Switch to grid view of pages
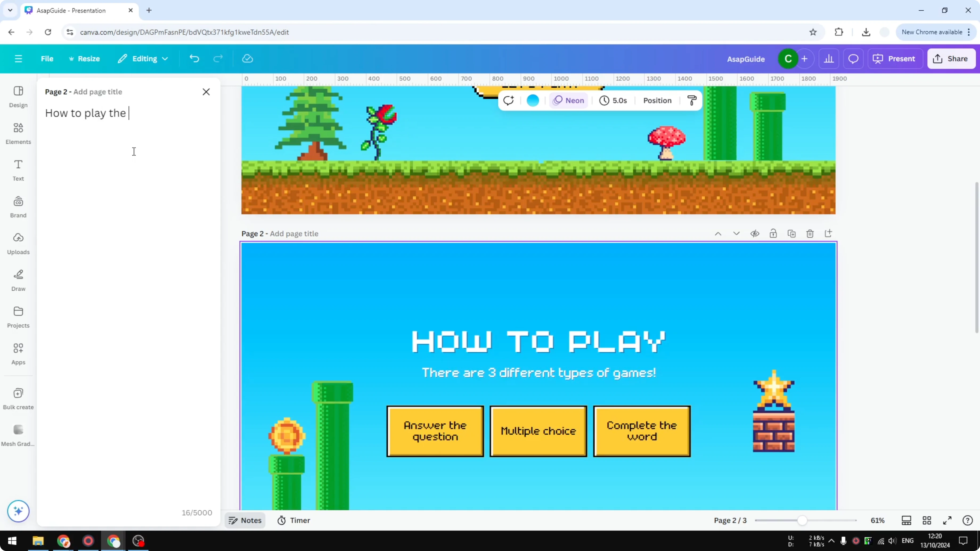 927,520
